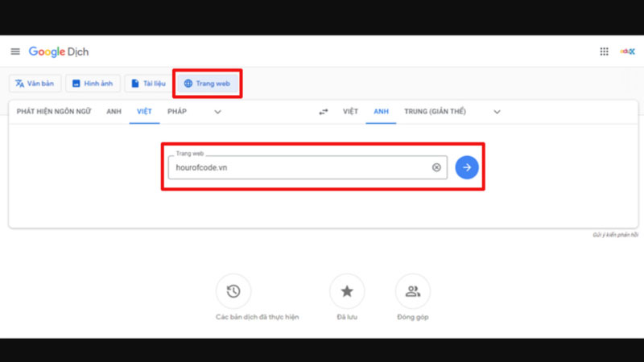Image resolution: width=644 pixels, height=362 pixels.
Task: Select the Văn bản text mode
Action: tap(34, 84)
